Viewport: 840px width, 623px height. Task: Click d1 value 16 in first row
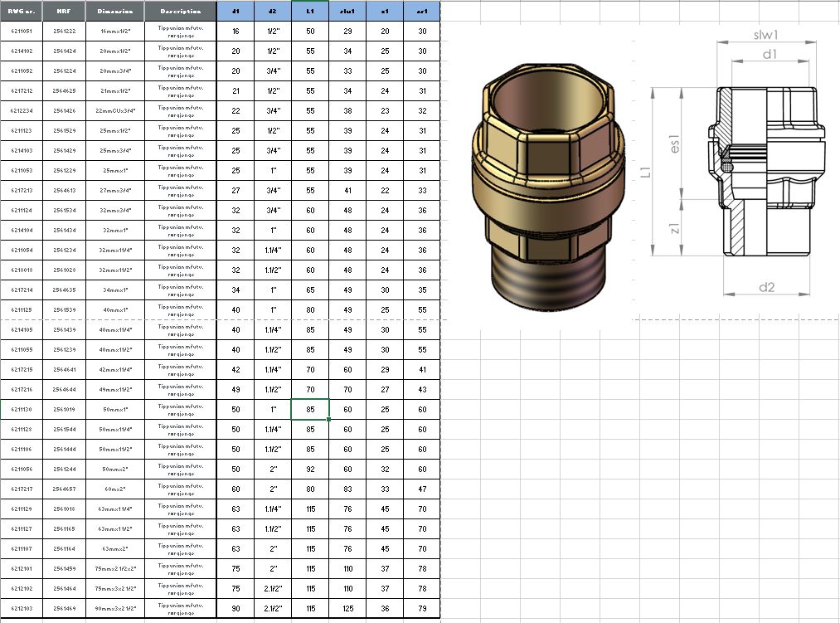point(235,31)
